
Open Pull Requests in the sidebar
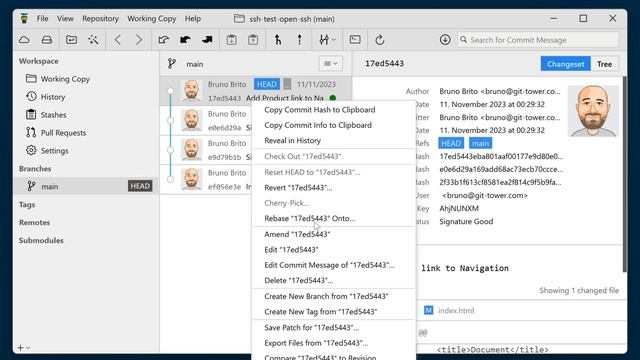[86, 133]
